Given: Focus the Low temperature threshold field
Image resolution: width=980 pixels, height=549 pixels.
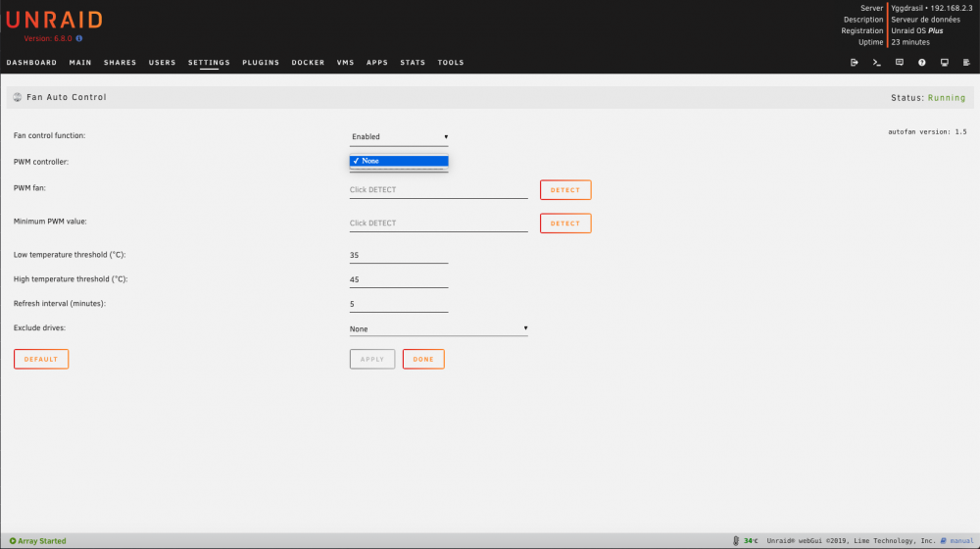Looking at the screenshot, I should [399, 255].
